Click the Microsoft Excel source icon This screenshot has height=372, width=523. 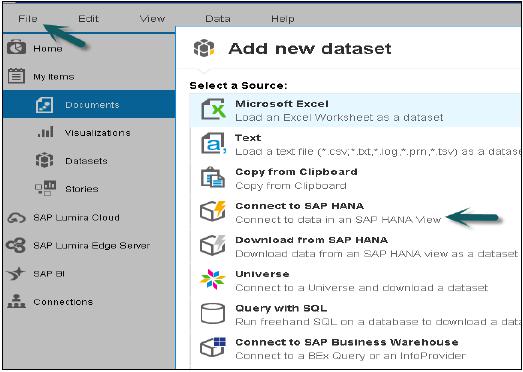pos(213,110)
